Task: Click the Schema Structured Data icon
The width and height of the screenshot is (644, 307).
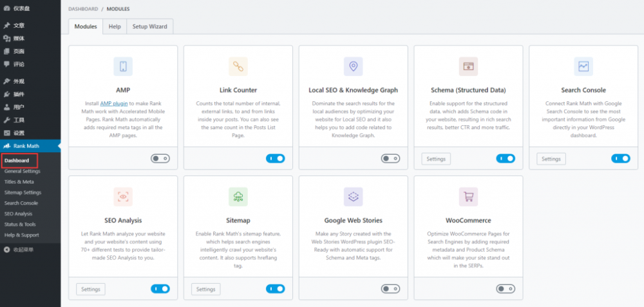Action: coord(468,66)
